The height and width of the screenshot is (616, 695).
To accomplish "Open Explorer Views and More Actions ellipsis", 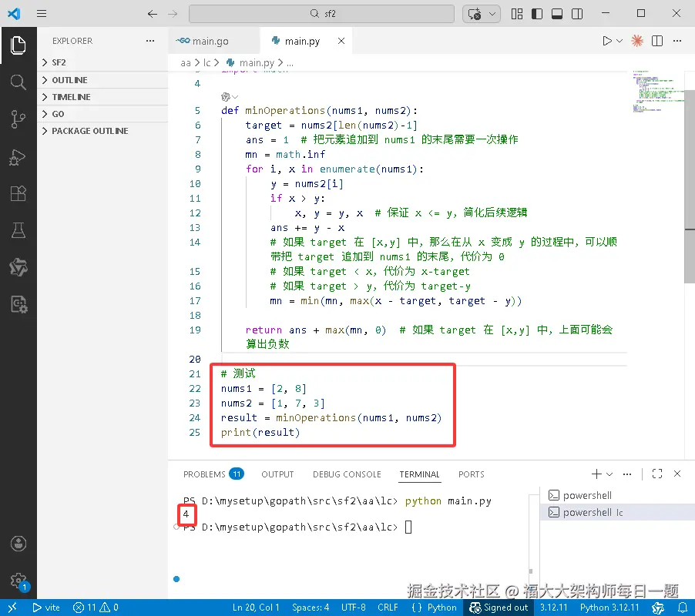I will coord(150,41).
